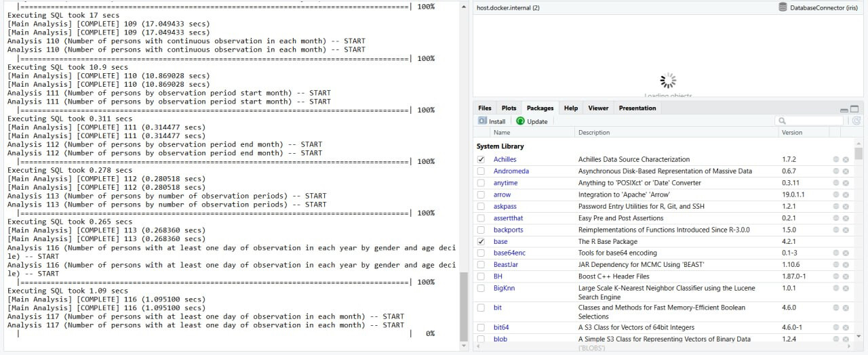This screenshot has width=868, height=355.
Task: Enable the backports checkbox
Action: click(x=481, y=230)
